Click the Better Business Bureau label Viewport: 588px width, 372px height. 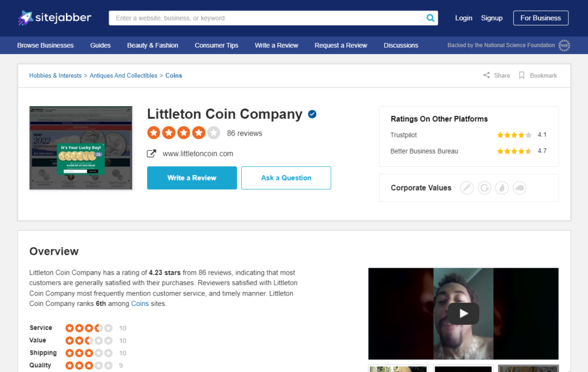tap(424, 151)
